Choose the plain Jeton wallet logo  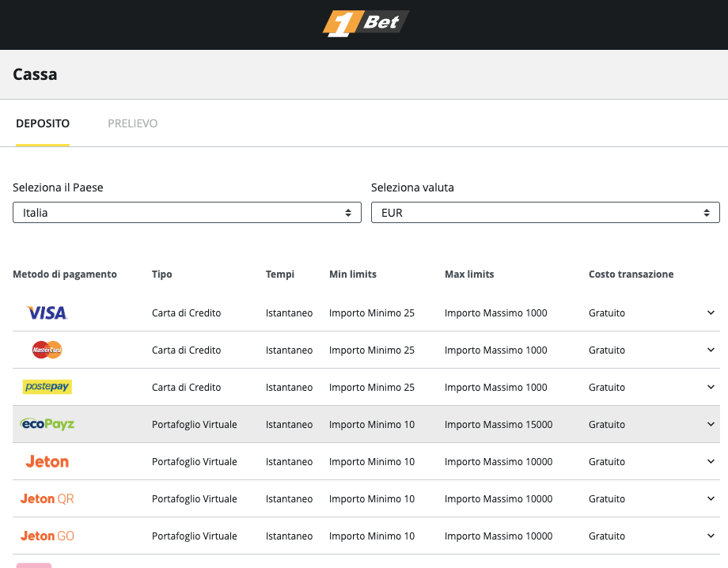pos(47,461)
